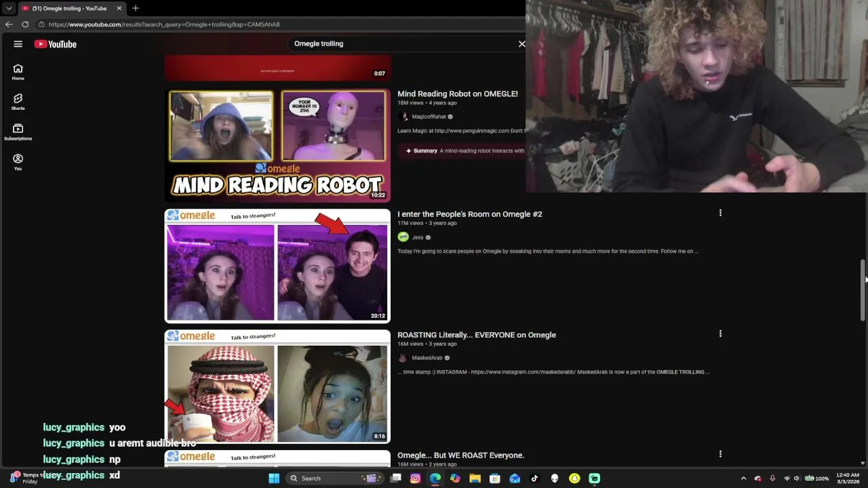Expand the Summary of Mind Reading Robot video
This screenshot has height=488, width=868.
(461, 150)
